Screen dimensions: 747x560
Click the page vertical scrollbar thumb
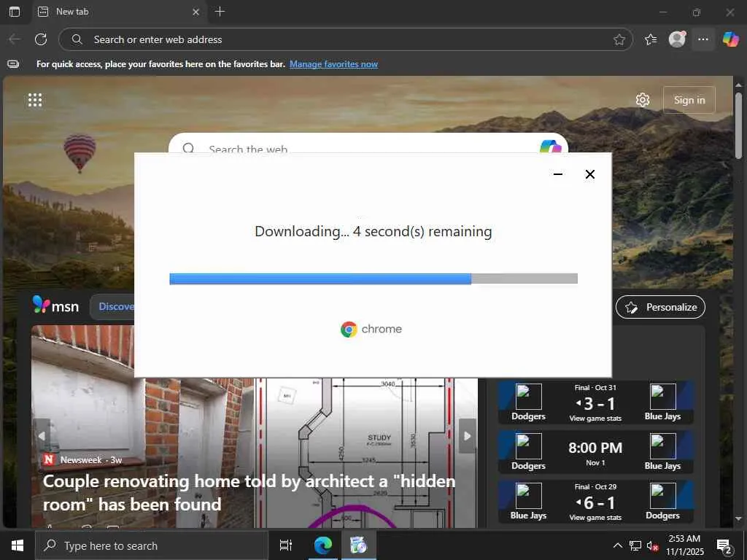tap(738, 126)
